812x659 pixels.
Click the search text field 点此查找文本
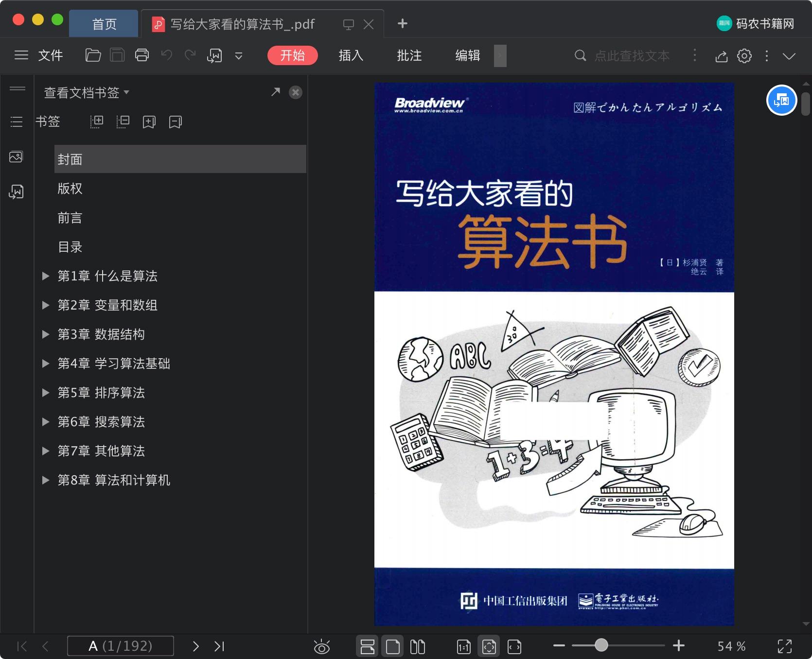(632, 56)
